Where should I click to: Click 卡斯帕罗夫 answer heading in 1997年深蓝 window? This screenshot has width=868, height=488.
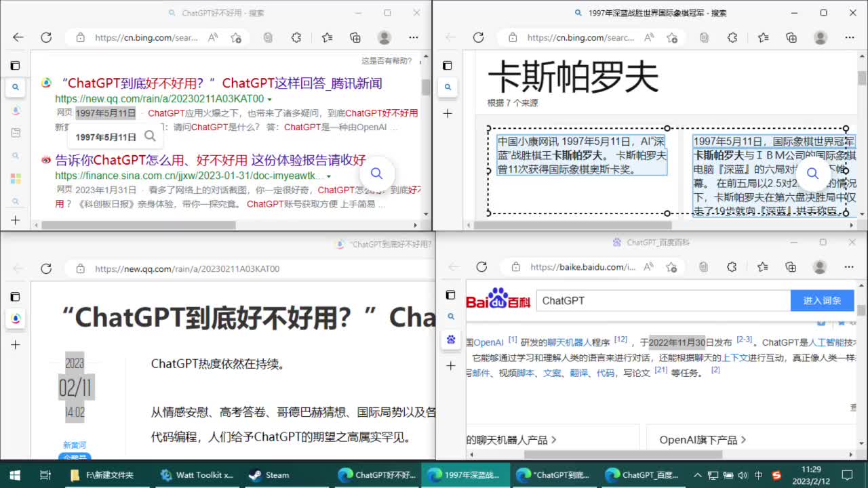[x=573, y=77]
